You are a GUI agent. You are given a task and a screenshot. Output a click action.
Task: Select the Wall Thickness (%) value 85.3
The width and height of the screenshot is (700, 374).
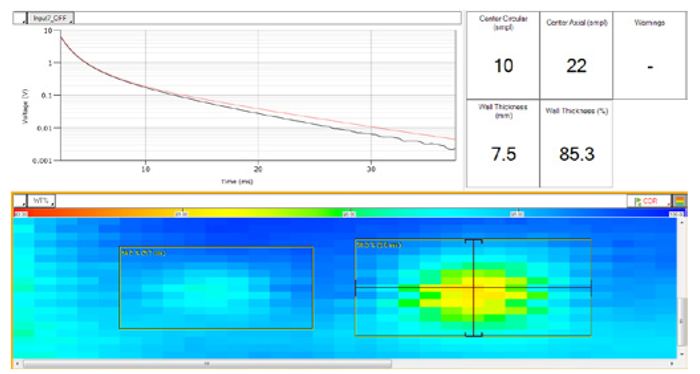[577, 154]
